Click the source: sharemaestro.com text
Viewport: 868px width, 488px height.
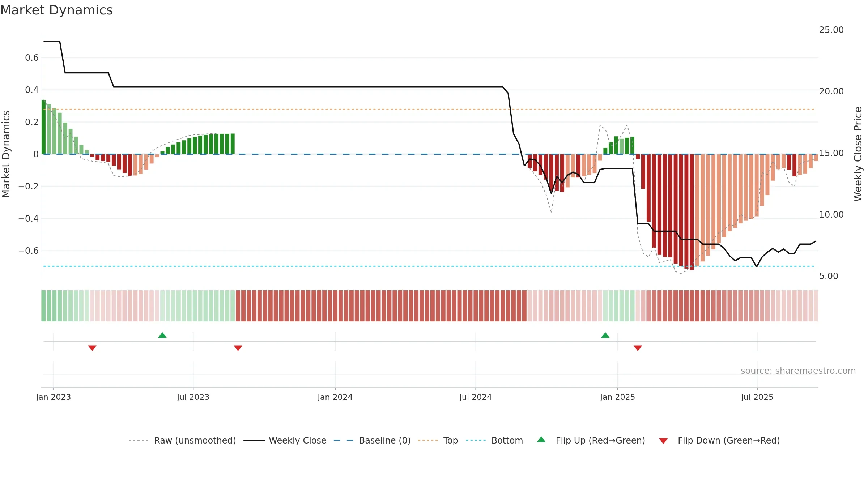coord(798,371)
